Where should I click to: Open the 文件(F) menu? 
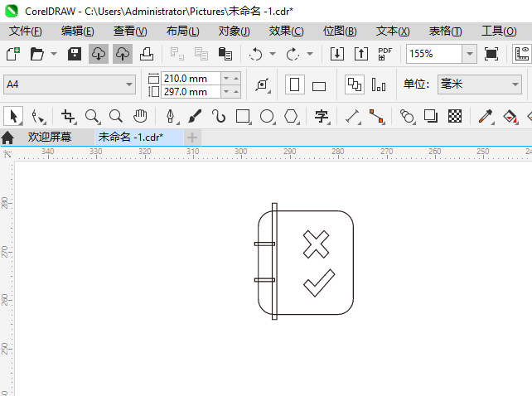[26, 31]
